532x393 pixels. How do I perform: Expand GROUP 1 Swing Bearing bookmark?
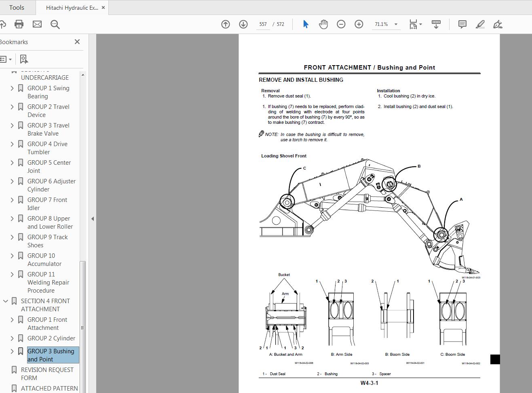[x=12, y=88]
